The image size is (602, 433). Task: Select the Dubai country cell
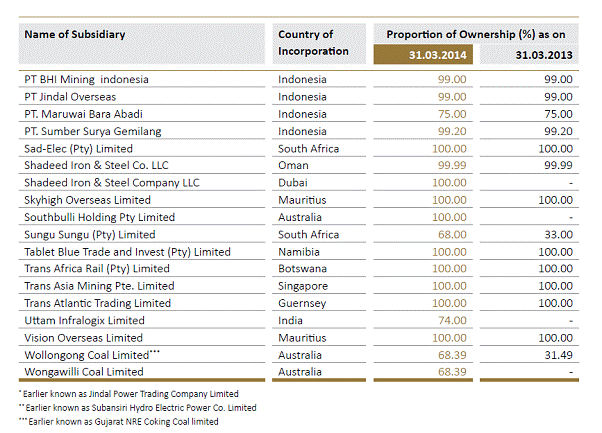click(x=294, y=183)
